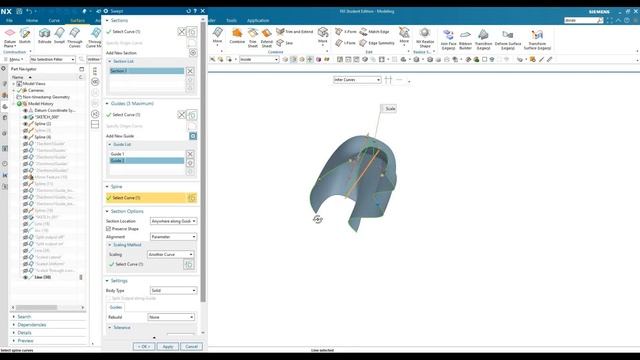The height and width of the screenshot is (360, 640).
Task: Open the Rebuild dropdown
Action: point(171,317)
